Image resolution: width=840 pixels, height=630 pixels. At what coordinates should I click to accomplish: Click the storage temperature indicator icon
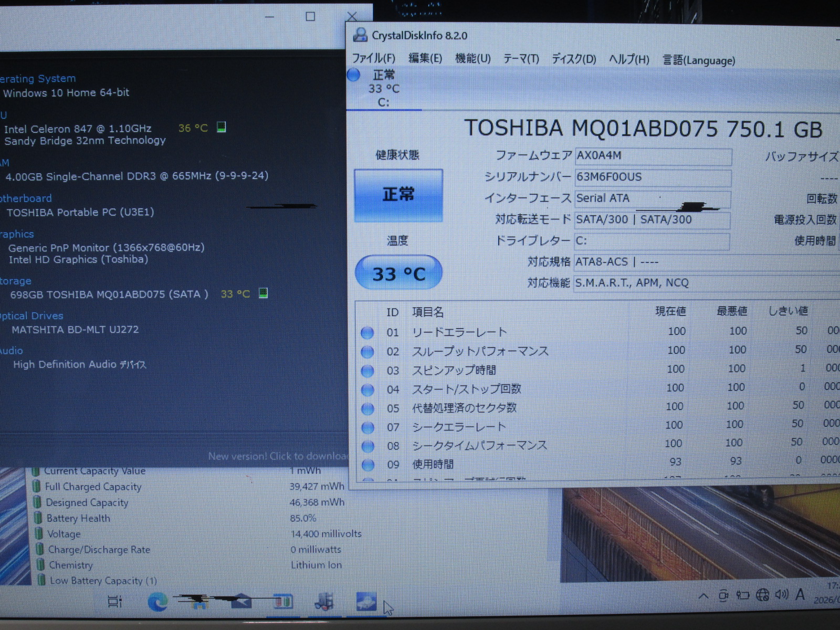click(x=264, y=293)
